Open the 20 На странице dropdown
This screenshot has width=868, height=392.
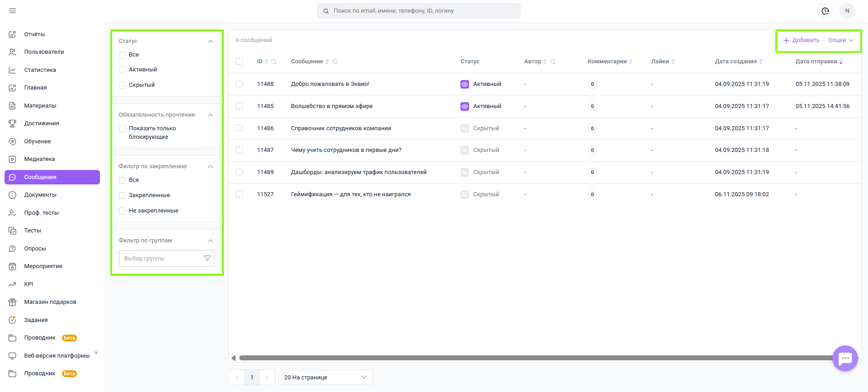(x=325, y=377)
